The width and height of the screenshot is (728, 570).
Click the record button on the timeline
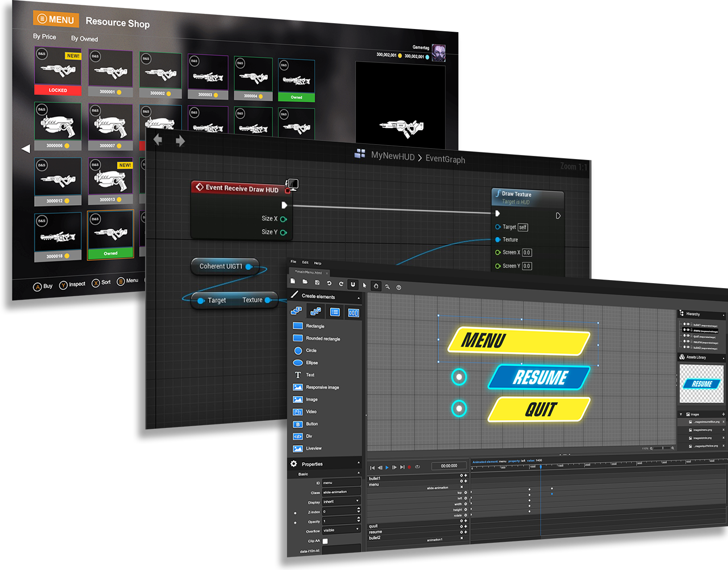(x=409, y=467)
